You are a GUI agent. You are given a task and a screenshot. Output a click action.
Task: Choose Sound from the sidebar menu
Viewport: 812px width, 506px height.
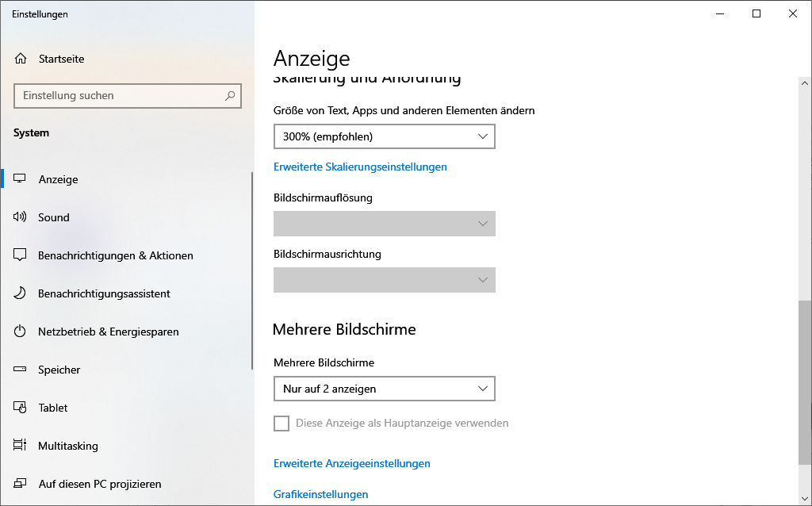53,217
